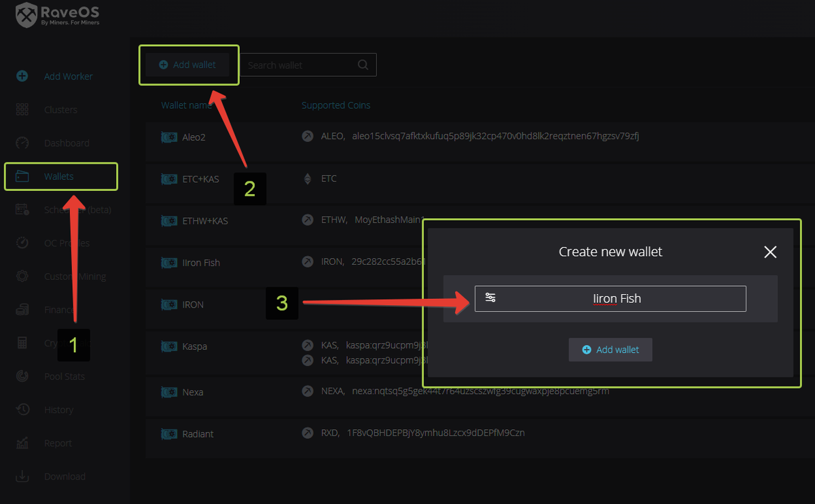Open Report in the sidebar
This screenshot has width=815, height=504.
tap(58, 443)
